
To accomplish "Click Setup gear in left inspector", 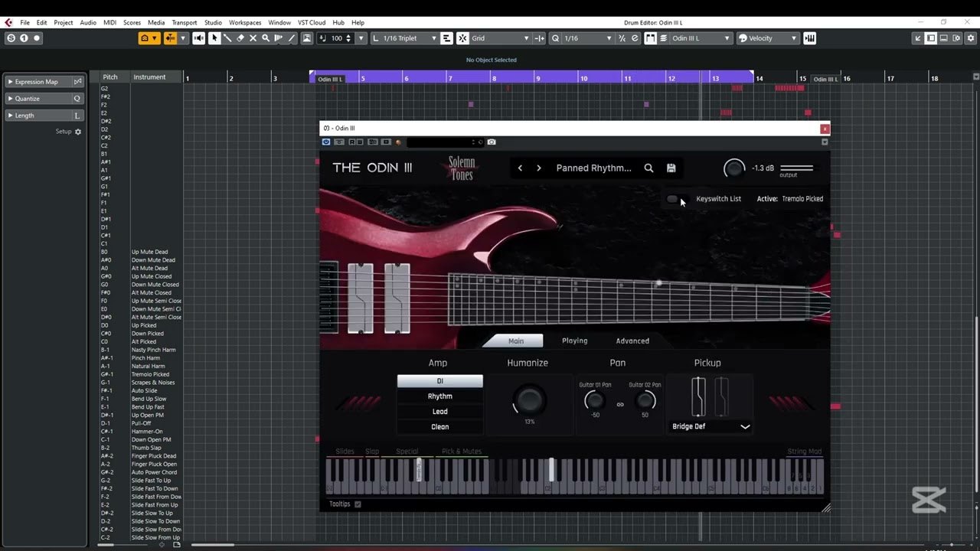I will click(x=77, y=132).
